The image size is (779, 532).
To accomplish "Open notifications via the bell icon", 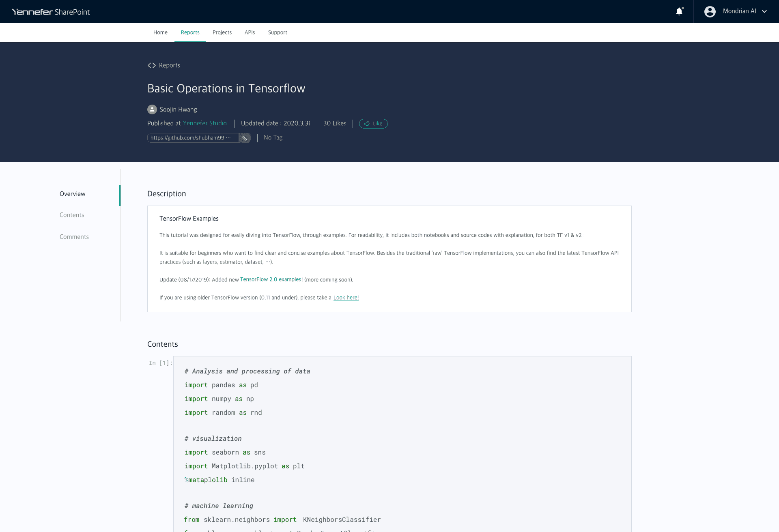I will tap(679, 11).
